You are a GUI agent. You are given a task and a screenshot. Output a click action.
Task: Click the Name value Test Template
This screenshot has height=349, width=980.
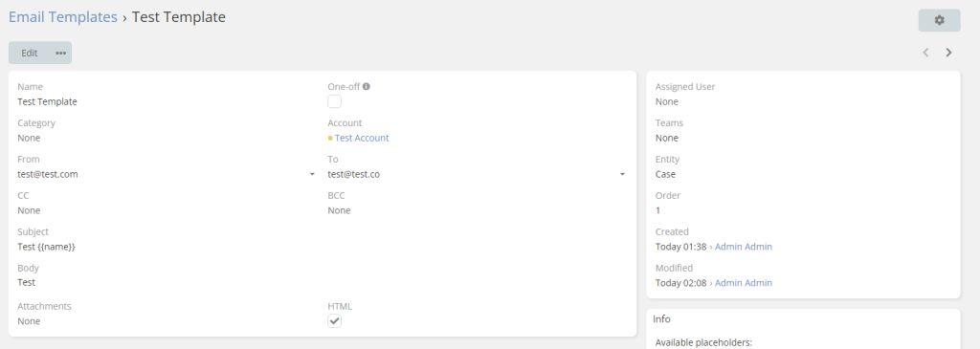coord(48,101)
